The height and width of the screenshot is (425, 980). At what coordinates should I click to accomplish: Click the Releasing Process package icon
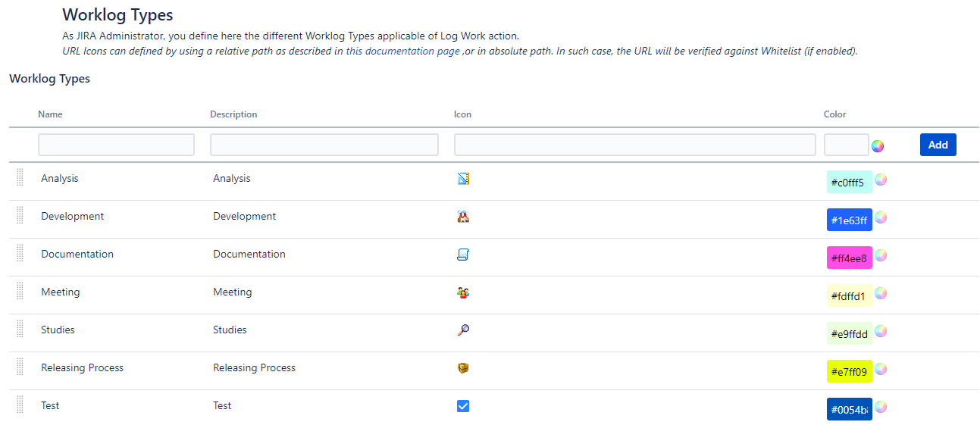(463, 368)
